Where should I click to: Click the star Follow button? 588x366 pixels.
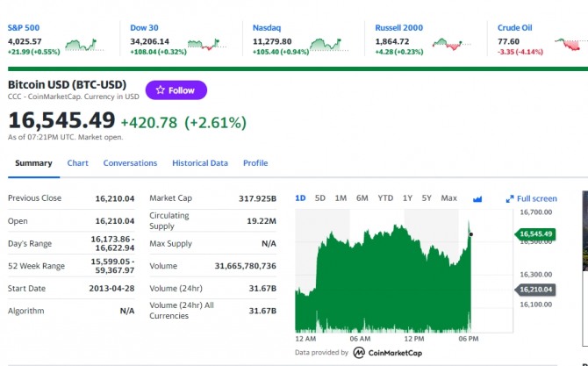click(176, 90)
